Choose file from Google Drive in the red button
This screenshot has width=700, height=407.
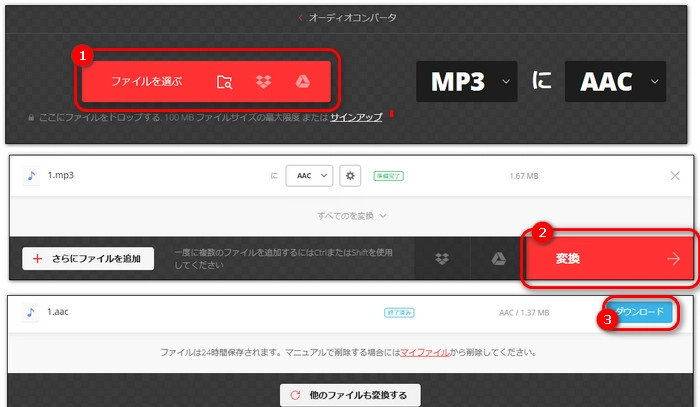tap(303, 81)
